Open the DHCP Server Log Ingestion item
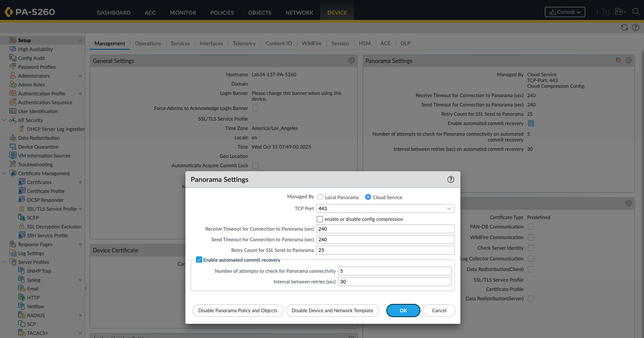This screenshot has height=338, width=644. pyautogui.click(x=56, y=129)
